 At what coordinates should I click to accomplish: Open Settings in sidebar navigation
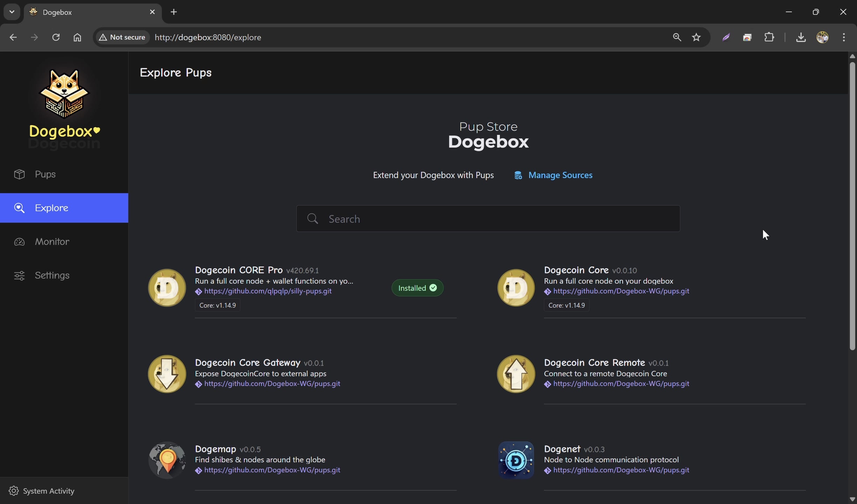point(52,275)
